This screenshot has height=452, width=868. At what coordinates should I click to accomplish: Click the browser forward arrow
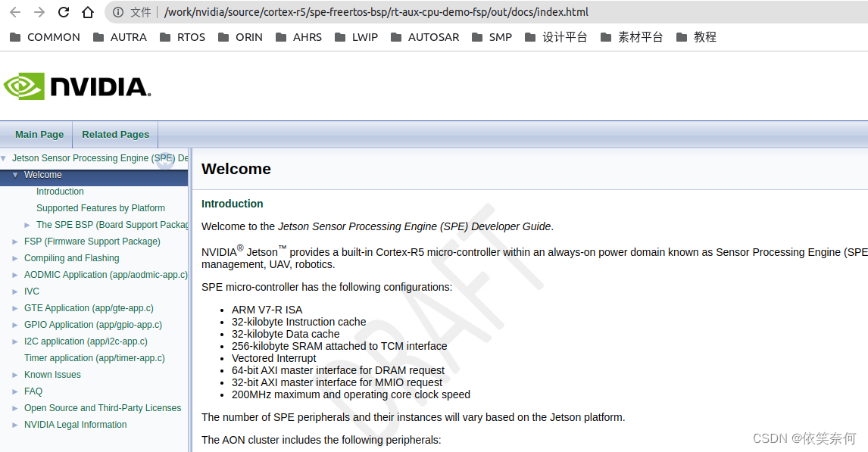(39, 12)
